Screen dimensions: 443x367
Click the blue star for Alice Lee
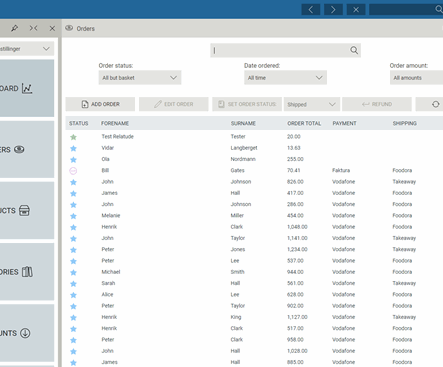[73, 295]
